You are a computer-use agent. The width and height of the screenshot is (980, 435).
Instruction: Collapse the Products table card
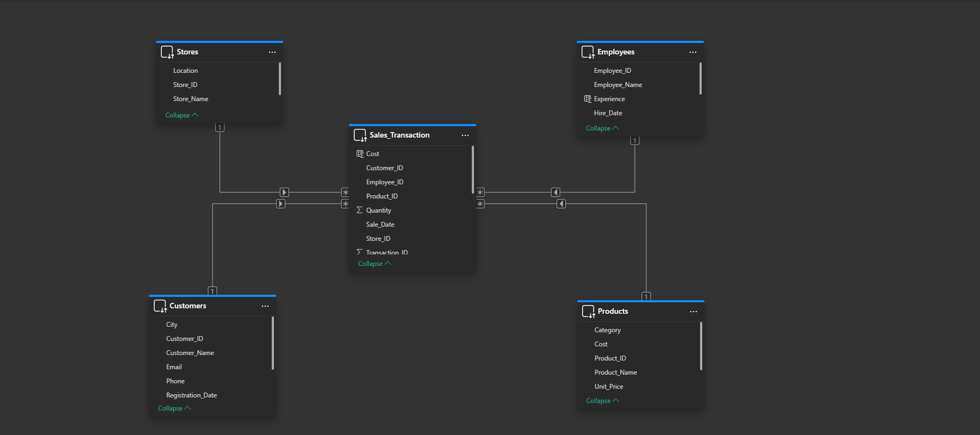603,401
